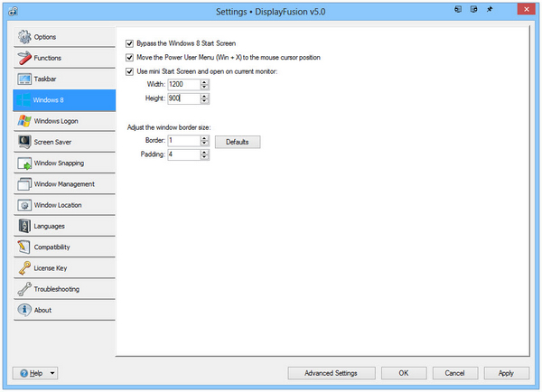Click the Compatibility notepad icon
Screen dimensions: 542x392
(23, 247)
